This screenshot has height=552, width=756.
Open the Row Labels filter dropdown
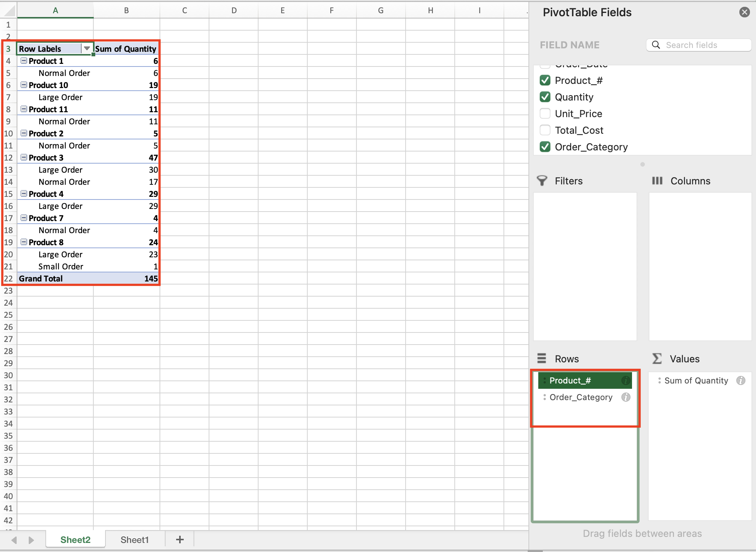click(x=87, y=48)
